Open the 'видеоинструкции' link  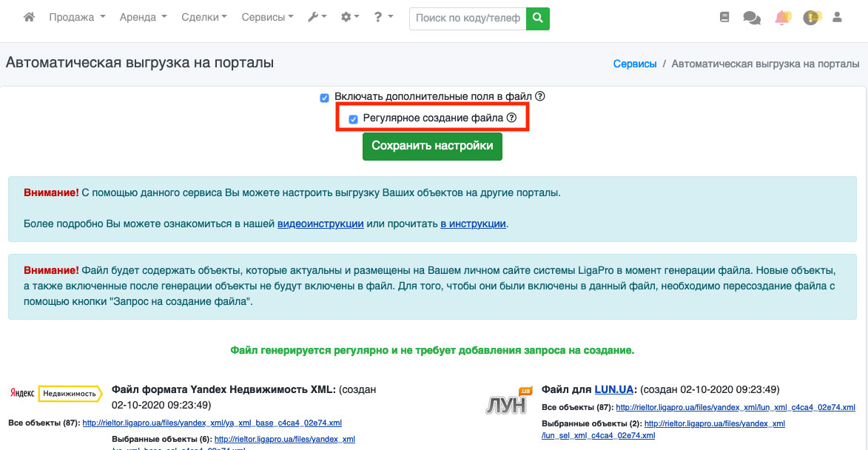click(320, 224)
